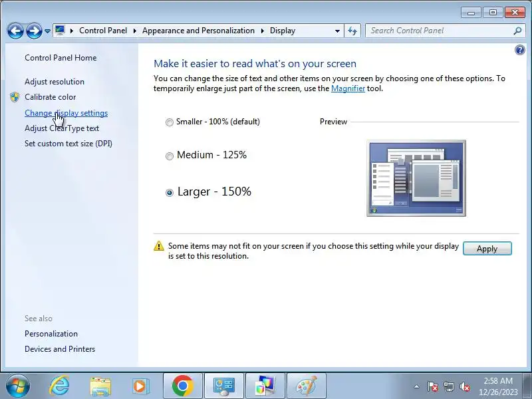The width and height of the screenshot is (532, 399).
Task: Open Help via the blue question mark
Action: pyautogui.click(x=520, y=51)
